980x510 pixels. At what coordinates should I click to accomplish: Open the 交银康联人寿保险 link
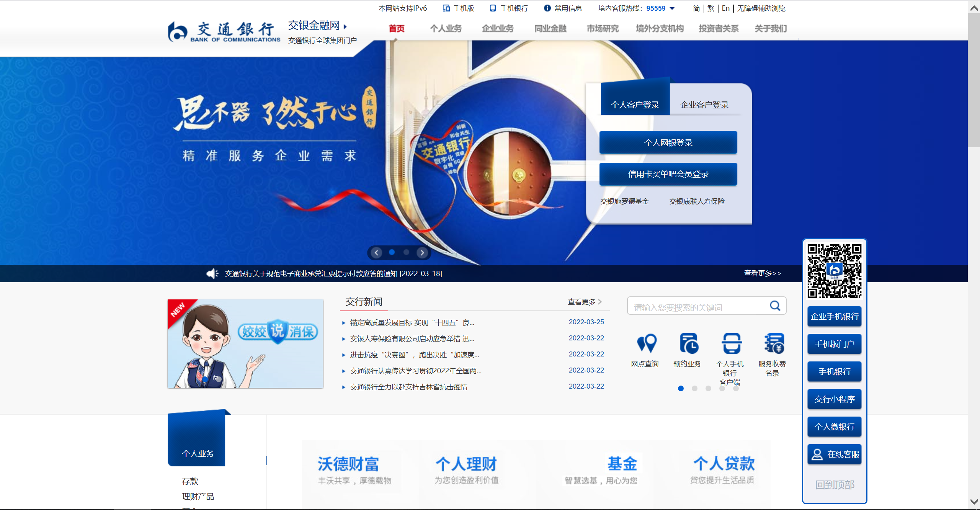(x=697, y=201)
